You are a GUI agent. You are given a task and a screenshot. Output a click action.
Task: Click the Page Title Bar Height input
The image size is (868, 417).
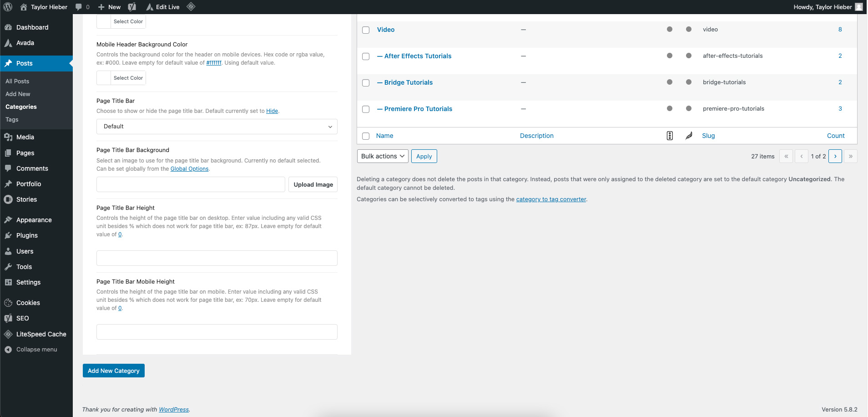pyautogui.click(x=217, y=258)
